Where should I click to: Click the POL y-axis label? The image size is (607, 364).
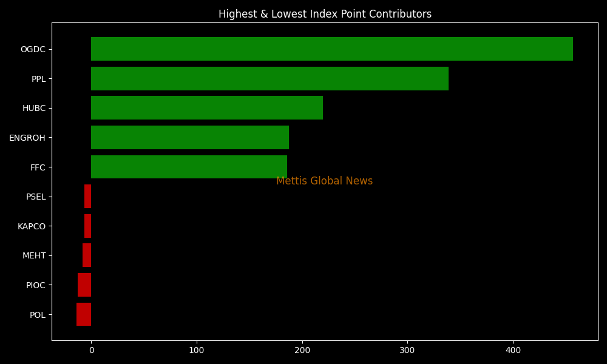coord(38,315)
